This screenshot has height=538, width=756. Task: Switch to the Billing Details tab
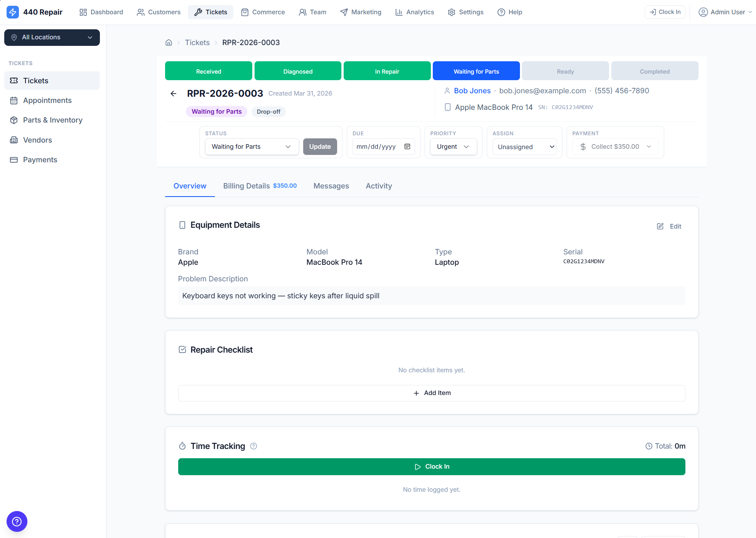pos(246,186)
